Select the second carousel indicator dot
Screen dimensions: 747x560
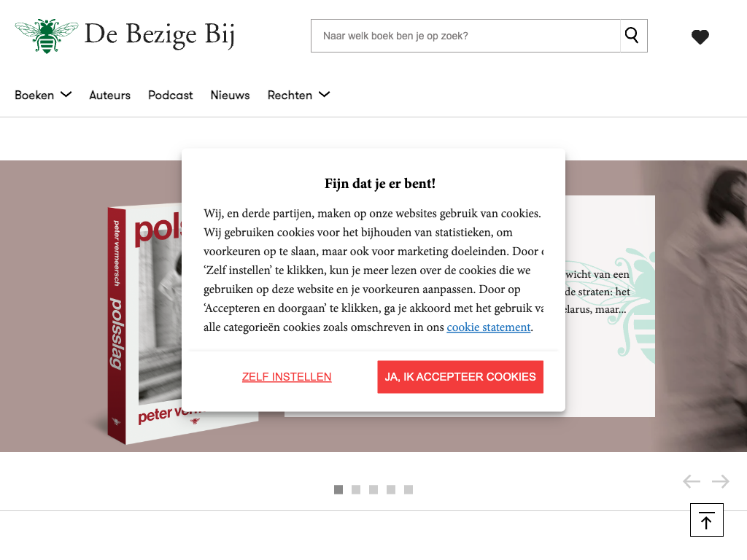356,489
